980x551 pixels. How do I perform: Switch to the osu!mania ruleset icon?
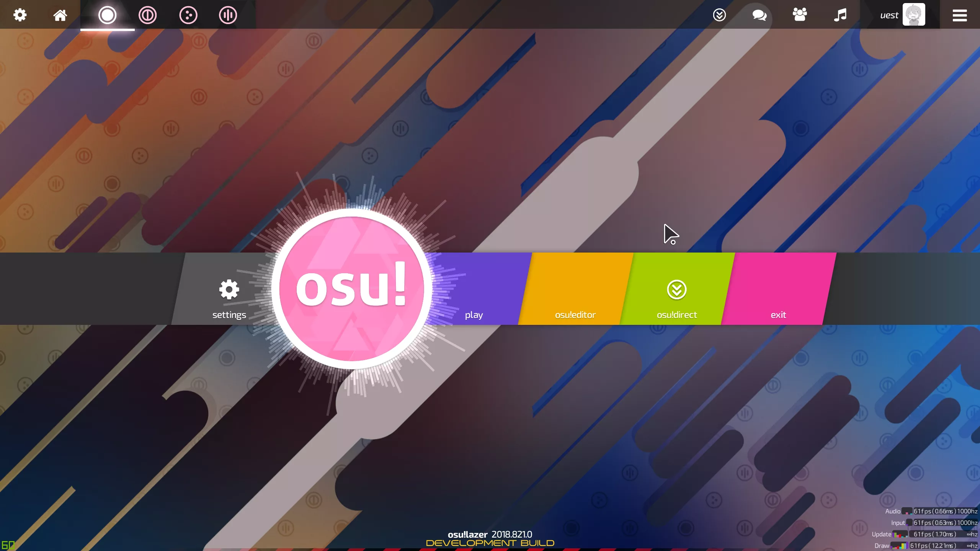pyautogui.click(x=228, y=15)
